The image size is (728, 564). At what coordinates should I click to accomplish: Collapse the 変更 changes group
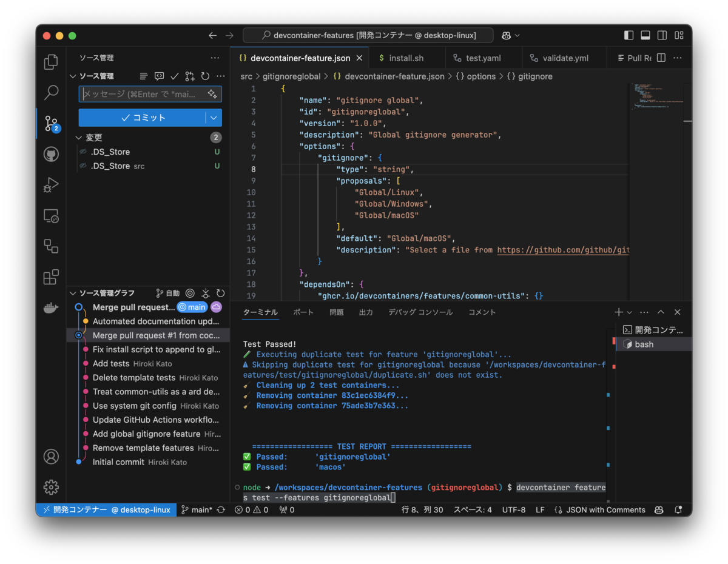click(x=78, y=138)
